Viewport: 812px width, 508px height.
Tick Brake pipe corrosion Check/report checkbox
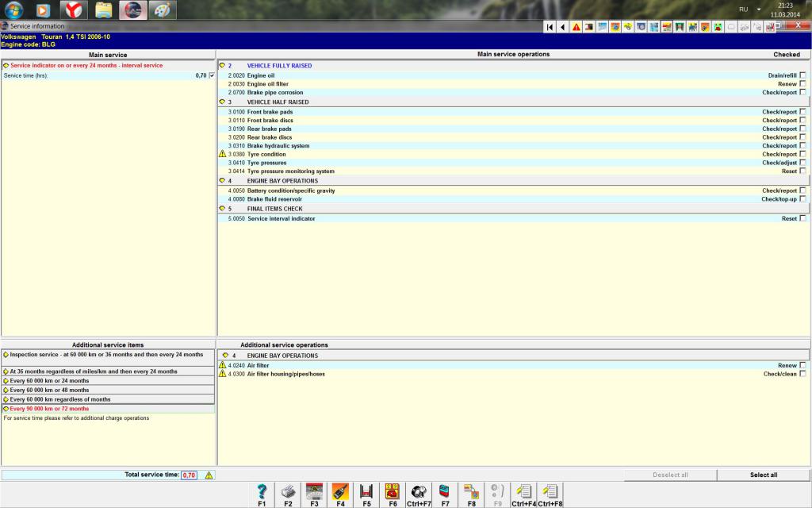(x=802, y=92)
